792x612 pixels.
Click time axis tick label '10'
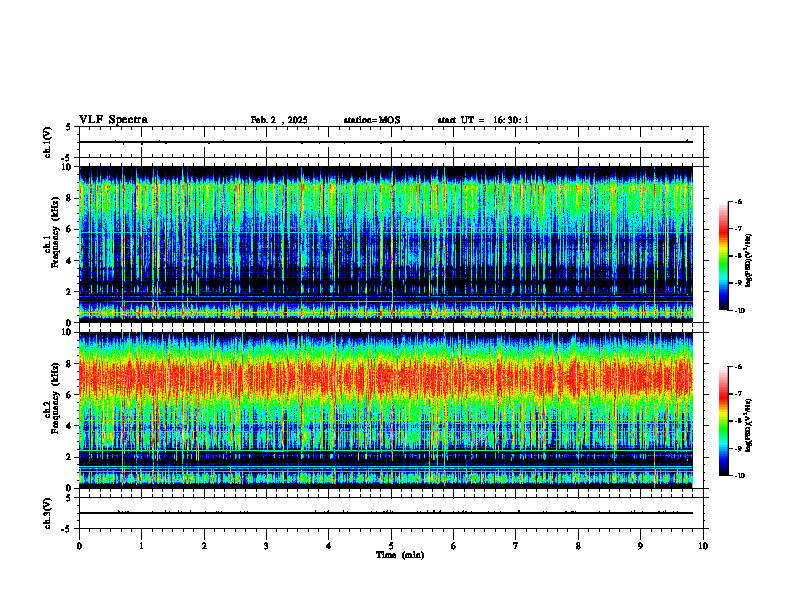pos(703,546)
